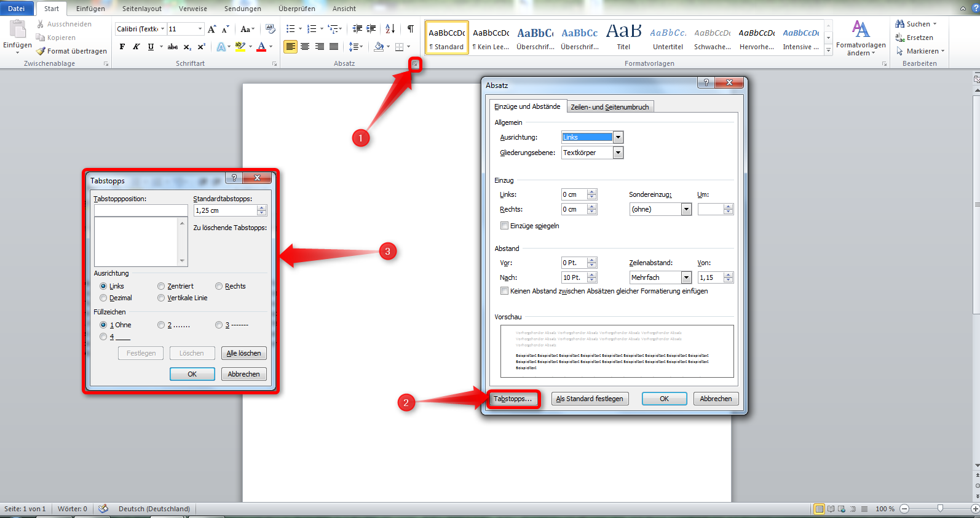This screenshot has width=980, height=518.
Task: Open Ausrichtung dropdown in Absatz dialog
Action: coord(618,137)
